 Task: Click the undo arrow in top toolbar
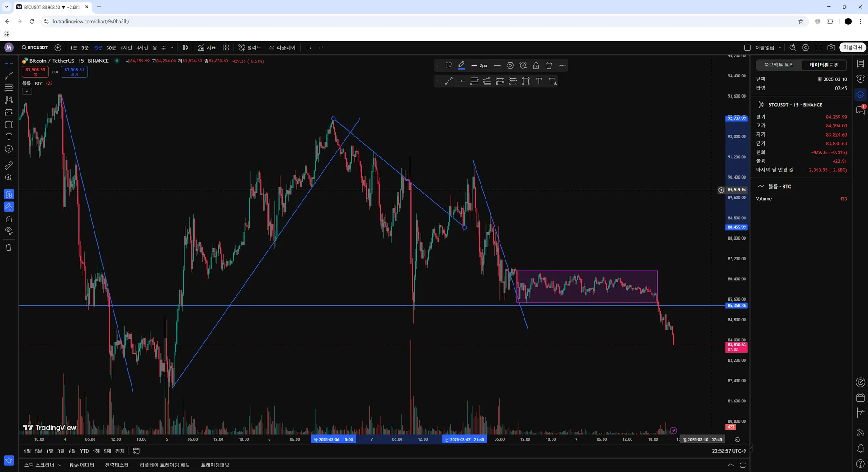(x=308, y=47)
